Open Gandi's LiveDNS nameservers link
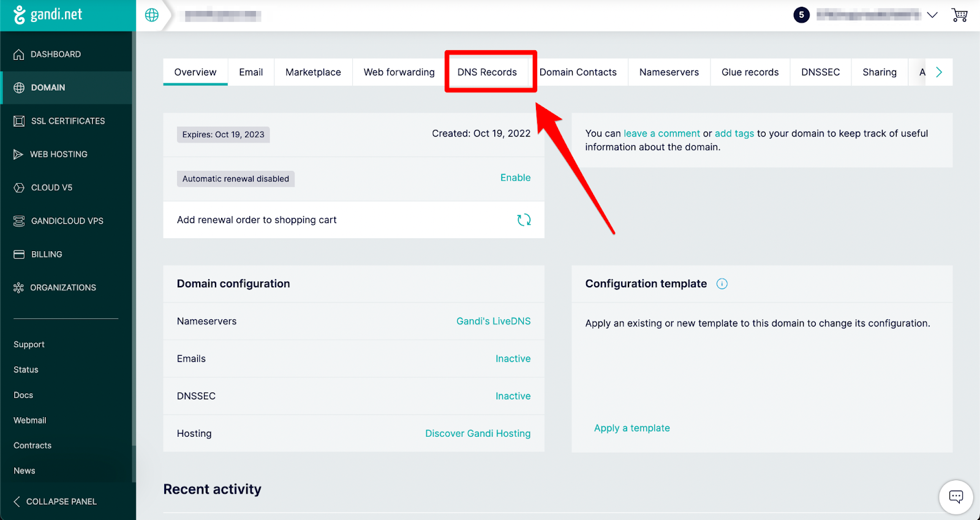980x520 pixels. pyautogui.click(x=494, y=321)
